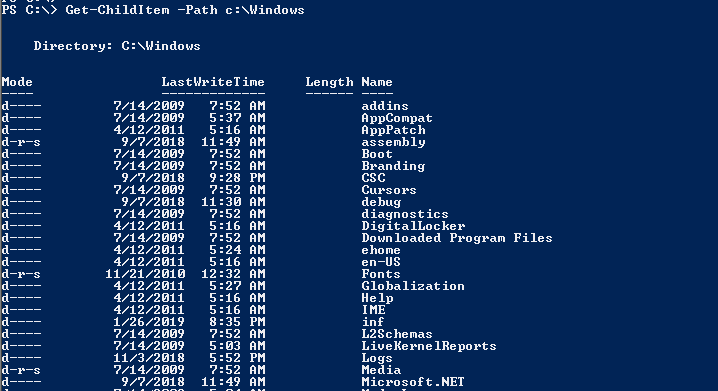Click the 9:28 PM time in CSC row
Image resolution: width=718 pixels, height=391 pixels.
click(x=237, y=178)
